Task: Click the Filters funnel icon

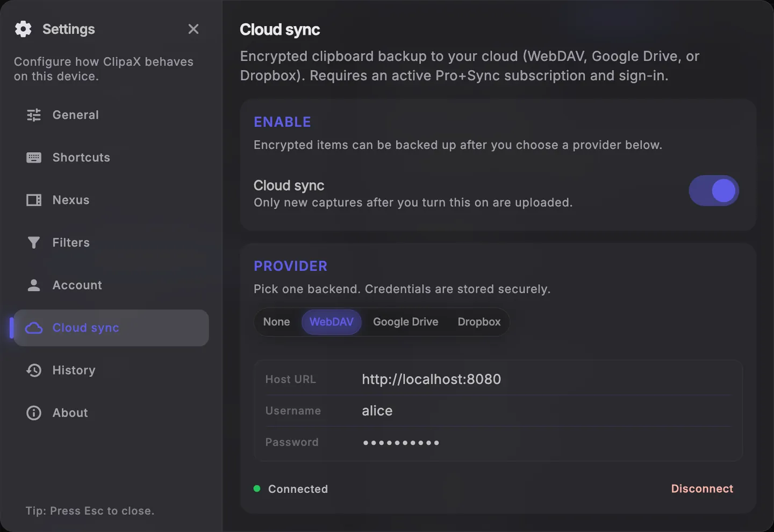Action: pyautogui.click(x=34, y=243)
